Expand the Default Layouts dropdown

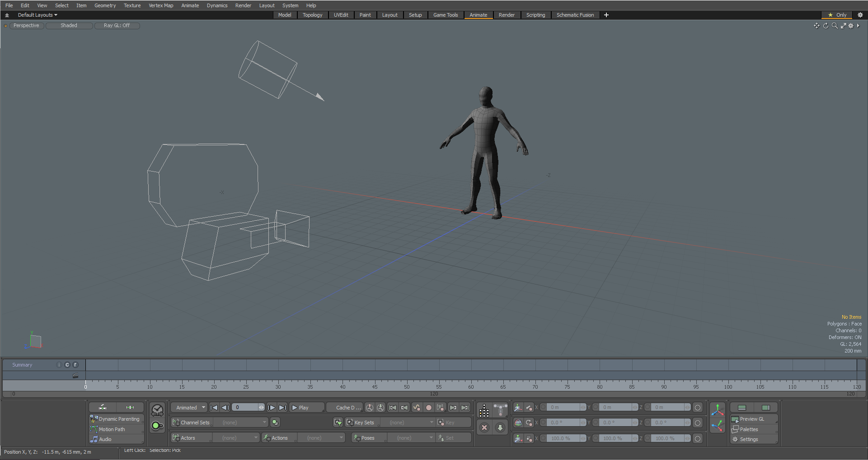[x=37, y=15]
